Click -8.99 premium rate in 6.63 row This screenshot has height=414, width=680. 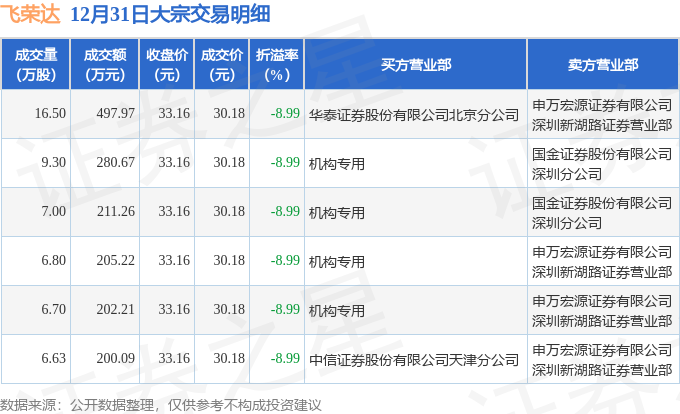click(285, 359)
